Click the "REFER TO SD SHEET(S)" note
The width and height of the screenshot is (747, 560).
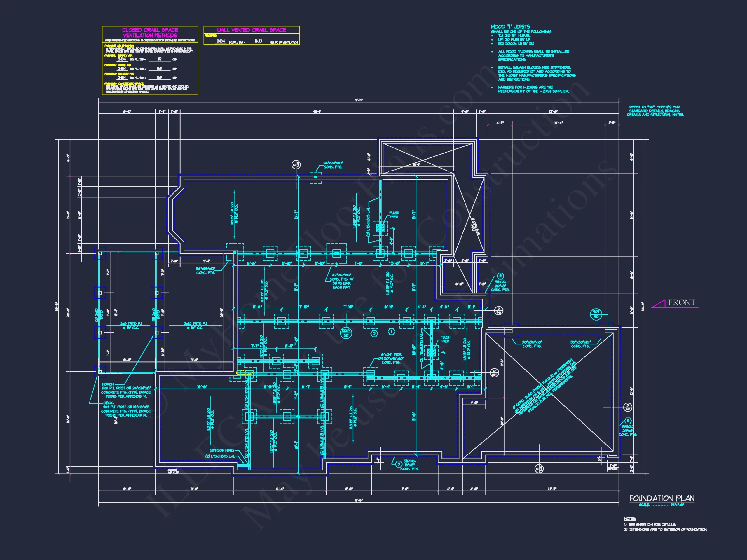[655, 111]
